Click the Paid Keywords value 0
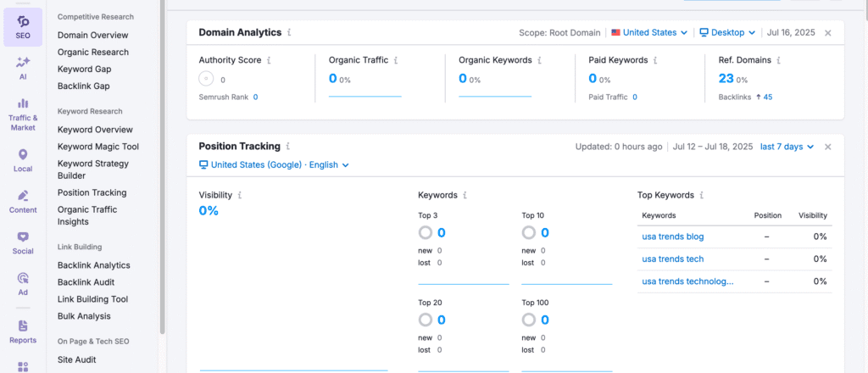 click(x=593, y=79)
